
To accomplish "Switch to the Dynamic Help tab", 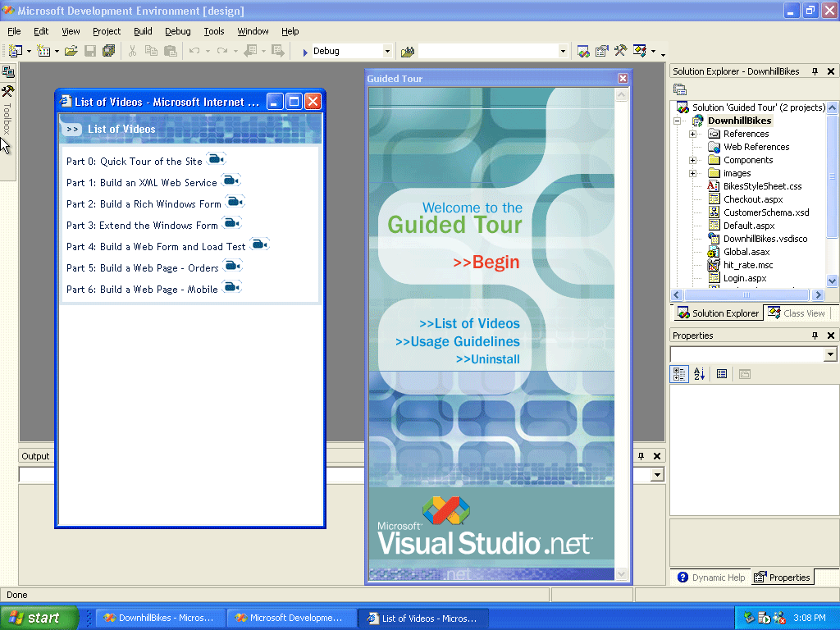I will tap(711, 577).
